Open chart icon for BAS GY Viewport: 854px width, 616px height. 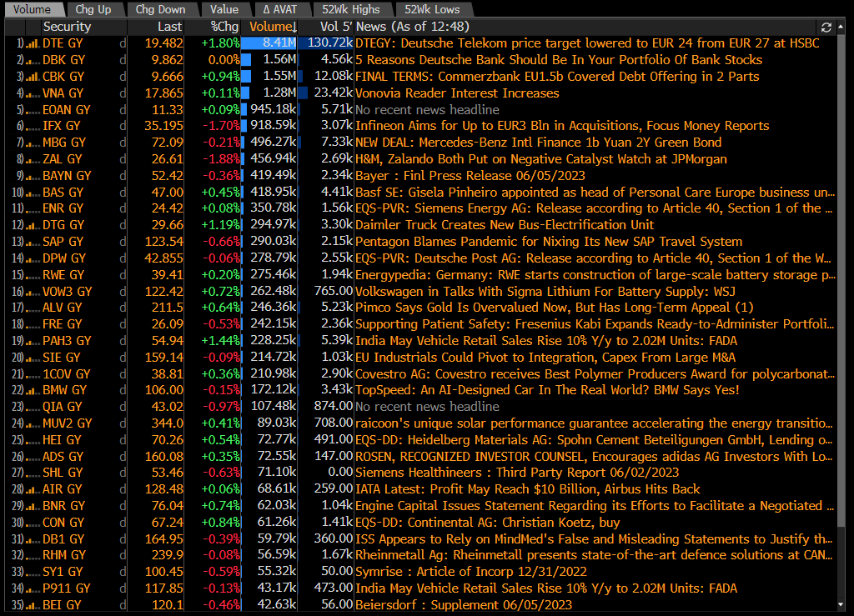coord(33,193)
